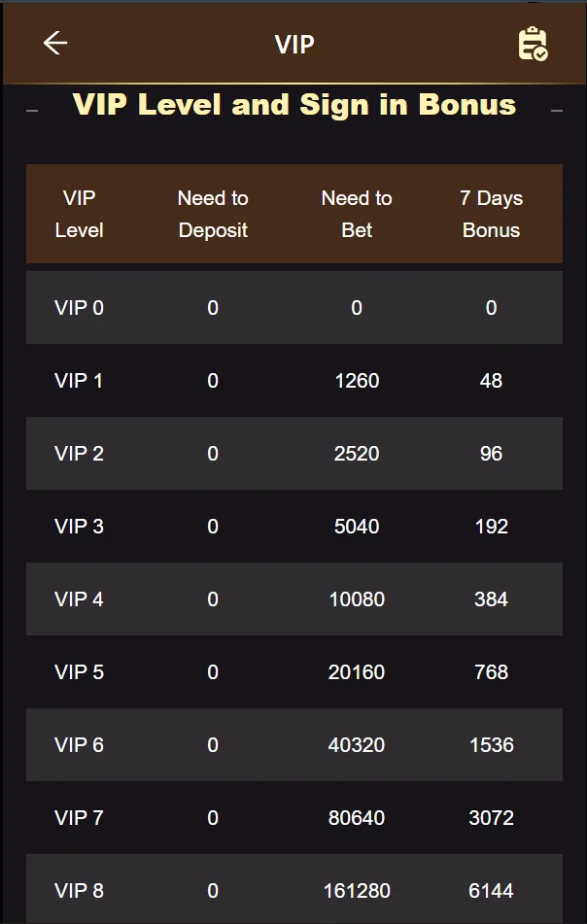Screen dimensions: 587x924
Task: Click the VIP 1 row label
Action: point(79,381)
